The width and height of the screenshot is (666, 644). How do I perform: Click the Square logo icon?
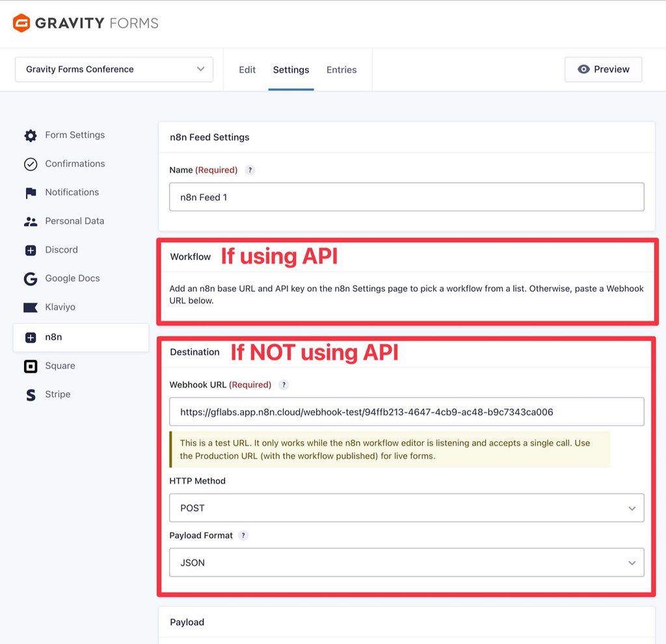click(31, 366)
